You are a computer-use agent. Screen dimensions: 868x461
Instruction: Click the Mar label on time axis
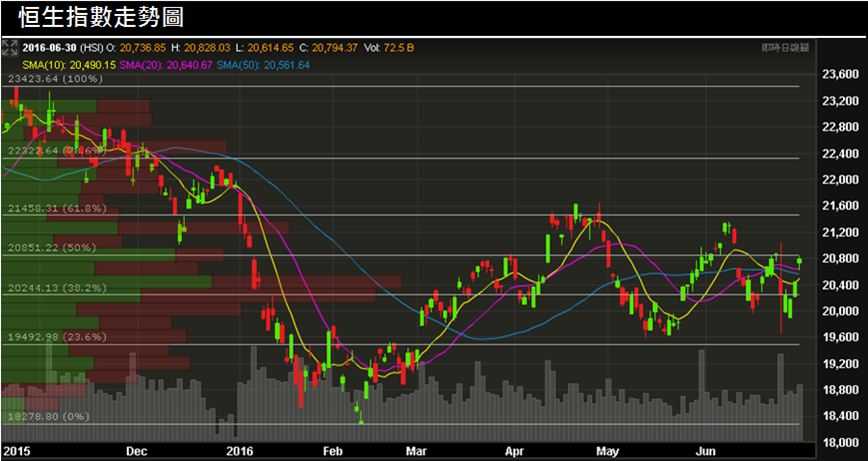pos(418,450)
